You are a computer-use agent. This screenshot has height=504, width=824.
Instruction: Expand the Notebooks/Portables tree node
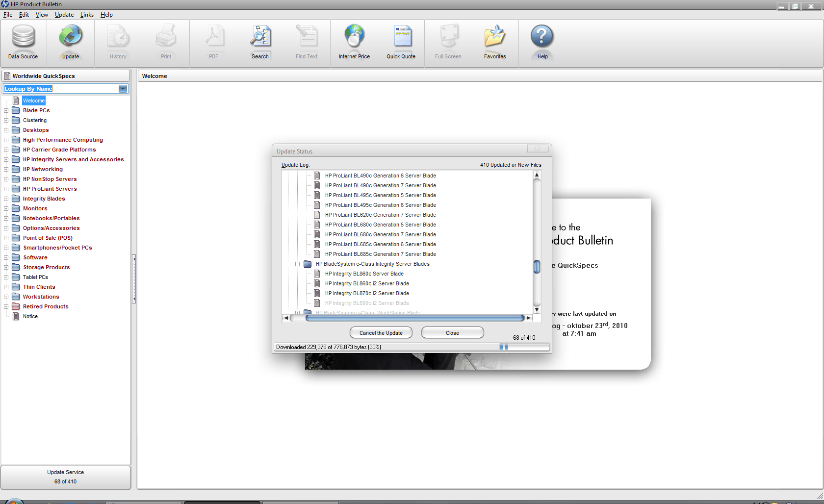click(x=6, y=218)
